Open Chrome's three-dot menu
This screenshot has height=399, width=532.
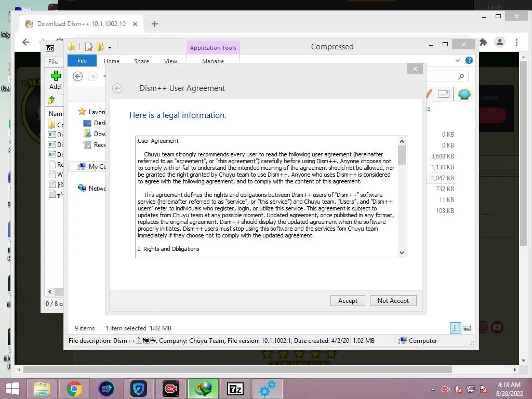(516, 43)
